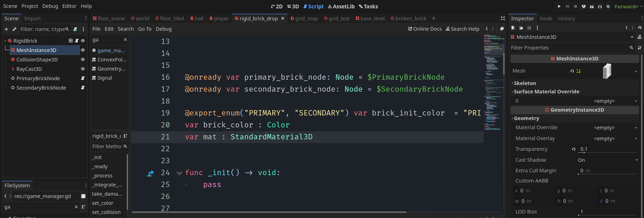This screenshot has height=218, width=644.
Task: Open the AssetLib workspace
Action: pos(341,6)
